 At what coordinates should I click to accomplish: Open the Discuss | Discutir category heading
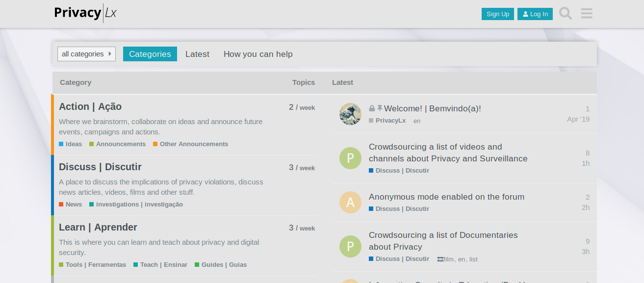pos(100,167)
